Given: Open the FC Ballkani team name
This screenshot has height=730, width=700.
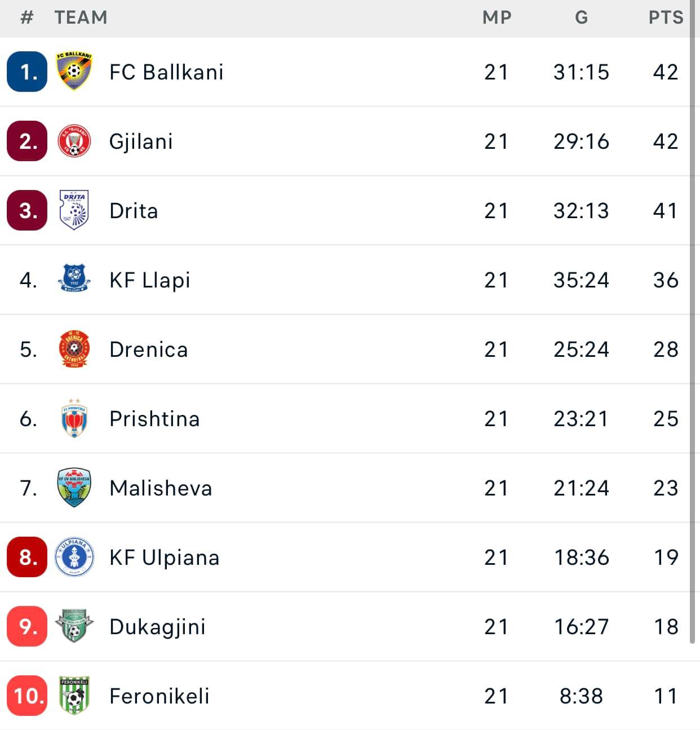Looking at the screenshot, I should [166, 72].
